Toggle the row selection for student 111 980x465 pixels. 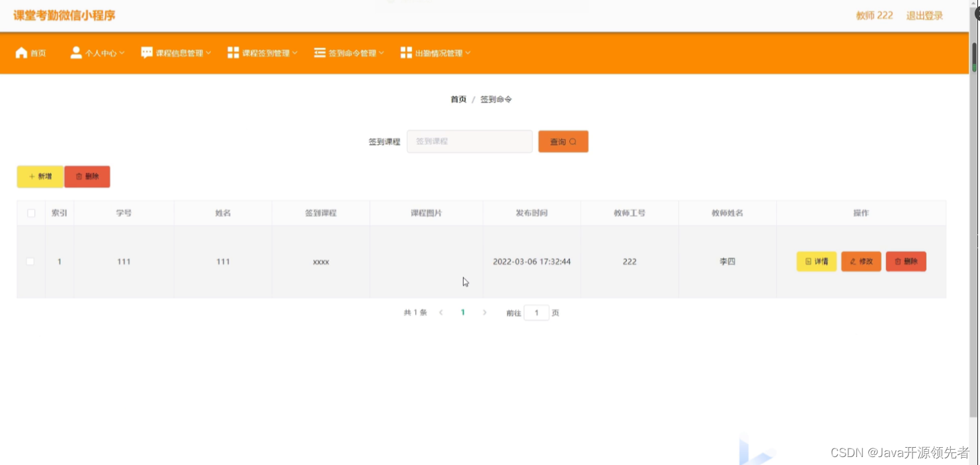[x=30, y=261]
